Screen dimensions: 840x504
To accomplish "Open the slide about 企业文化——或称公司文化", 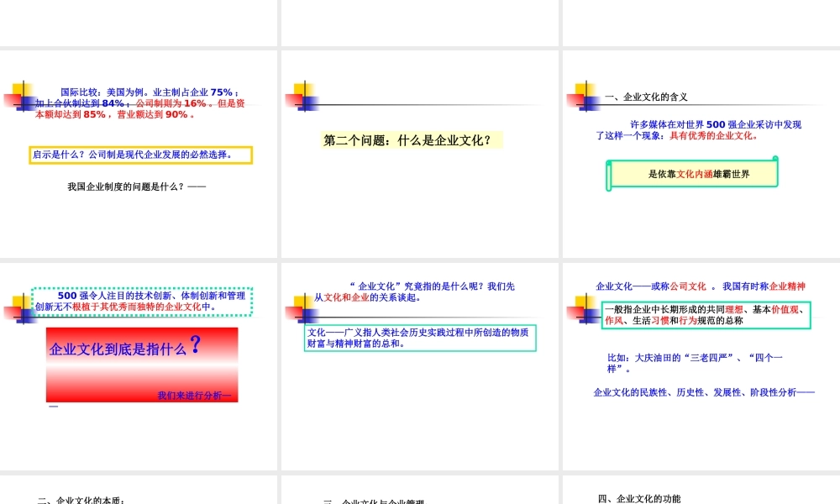I will (x=701, y=366).
